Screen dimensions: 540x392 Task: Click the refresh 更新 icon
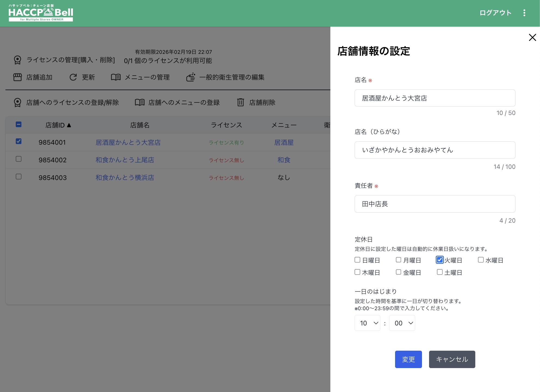73,77
